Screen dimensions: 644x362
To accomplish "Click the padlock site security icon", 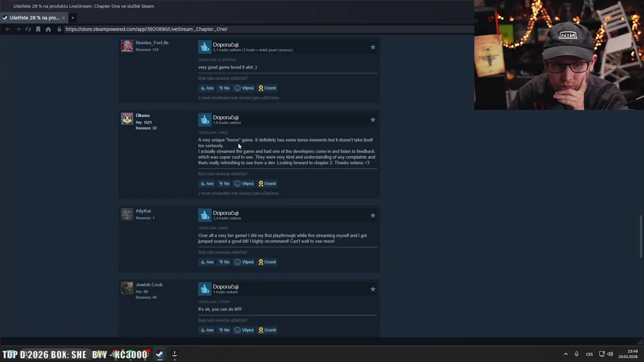I will 59,29.
